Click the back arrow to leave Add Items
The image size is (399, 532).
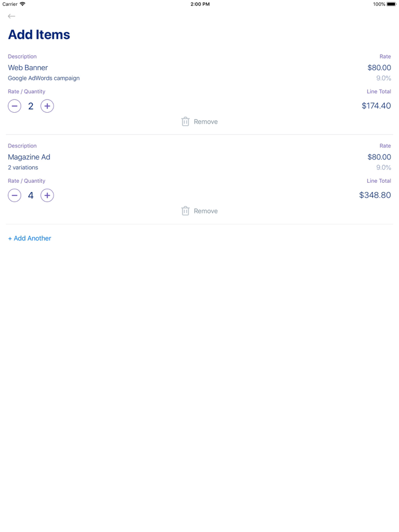coord(11,16)
